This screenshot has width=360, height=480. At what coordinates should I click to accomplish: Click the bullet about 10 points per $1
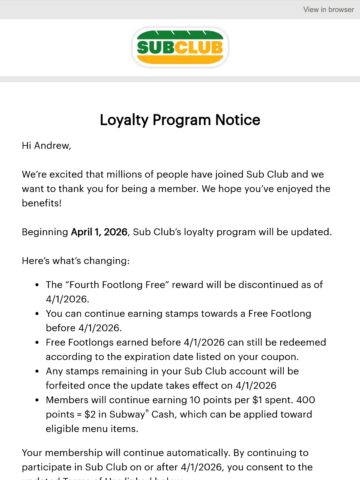point(180,414)
